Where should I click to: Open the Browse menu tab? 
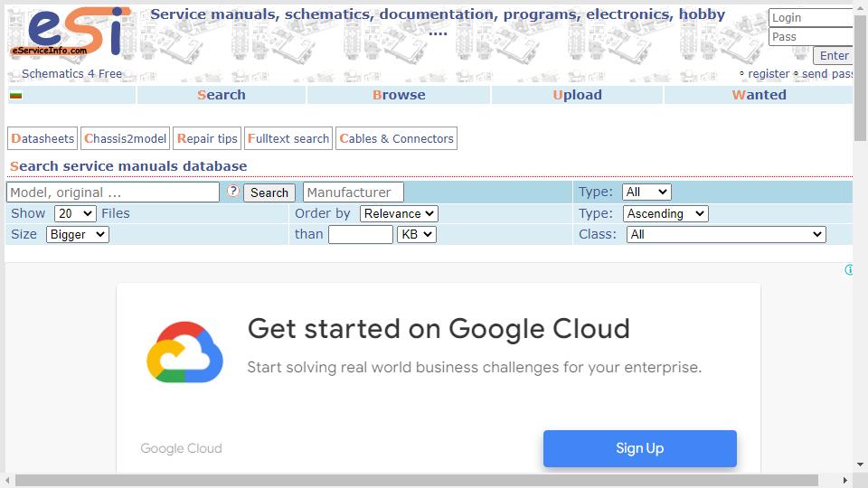click(399, 95)
